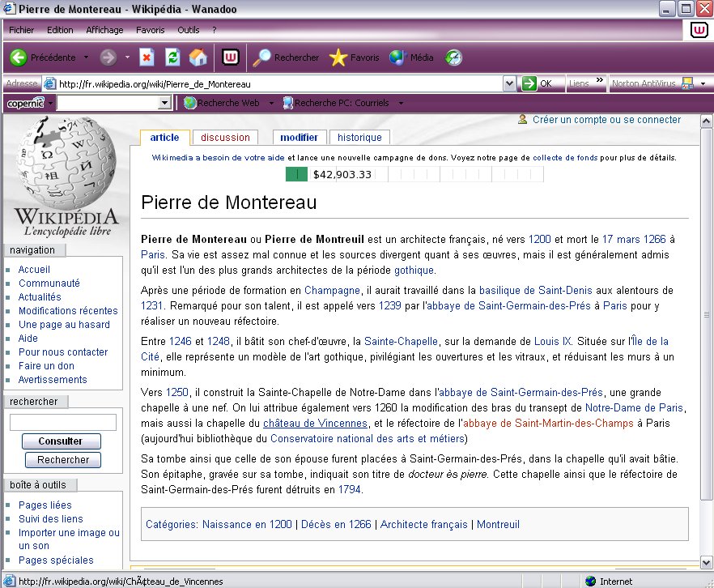The width and height of the screenshot is (714, 588).
Task: Open the history clock icon in toolbar
Action: (454, 58)
